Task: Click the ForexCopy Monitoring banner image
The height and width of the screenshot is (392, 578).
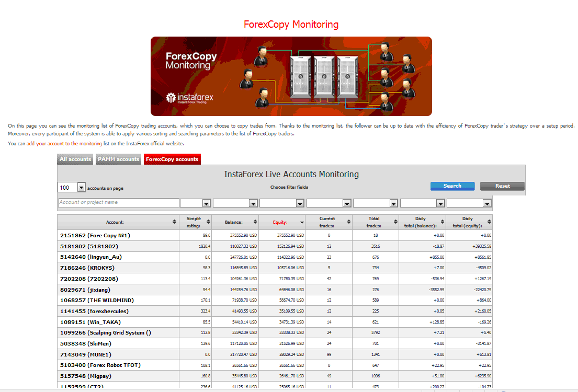Action: click(291, 76)
